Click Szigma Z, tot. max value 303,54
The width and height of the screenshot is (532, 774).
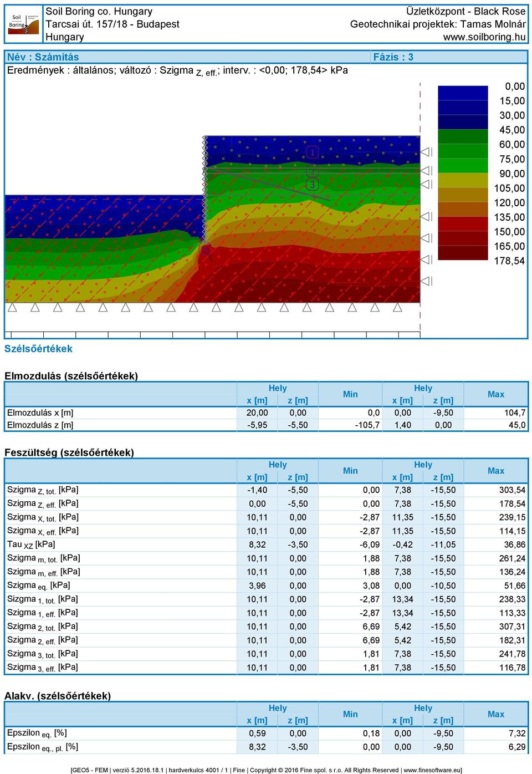[512, 490]
